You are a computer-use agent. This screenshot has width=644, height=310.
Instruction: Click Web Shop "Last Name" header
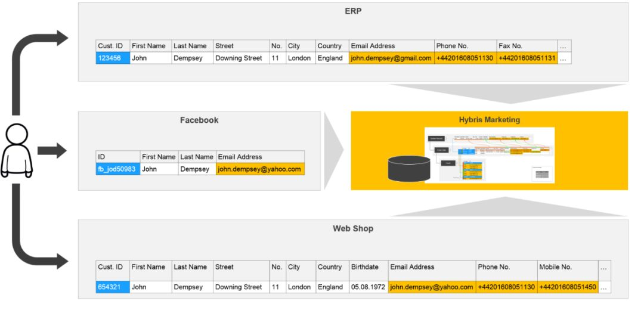click(192, 271)
